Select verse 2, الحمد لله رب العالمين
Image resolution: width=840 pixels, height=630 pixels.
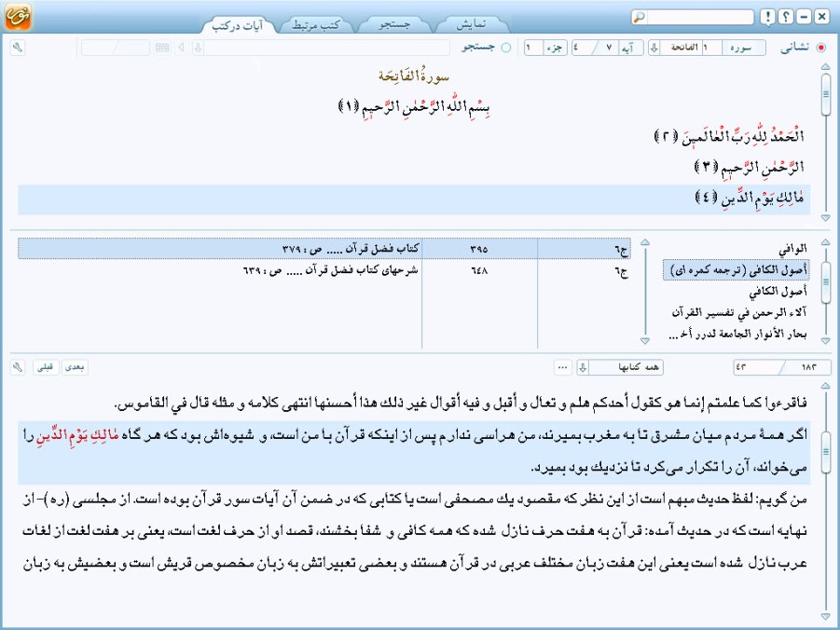(x=730, y=137)
